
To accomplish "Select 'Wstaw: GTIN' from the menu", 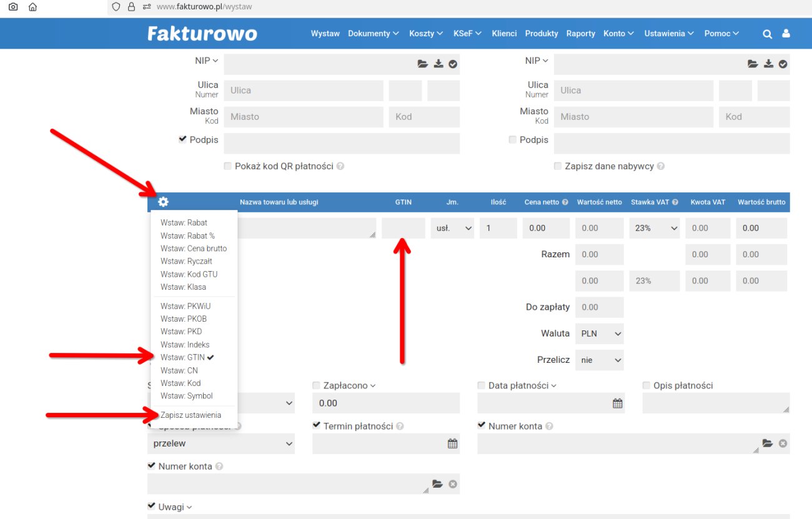I will pyautogui.click(x=182, y=358).
